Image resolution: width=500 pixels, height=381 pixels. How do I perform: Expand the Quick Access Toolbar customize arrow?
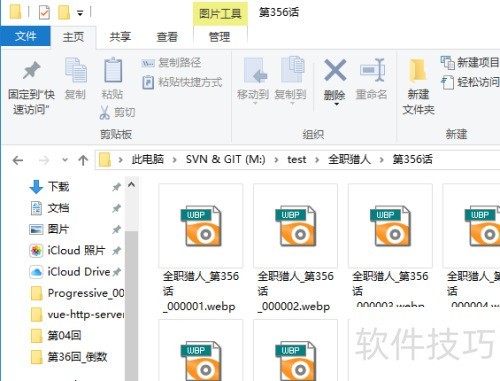point(80,13)
